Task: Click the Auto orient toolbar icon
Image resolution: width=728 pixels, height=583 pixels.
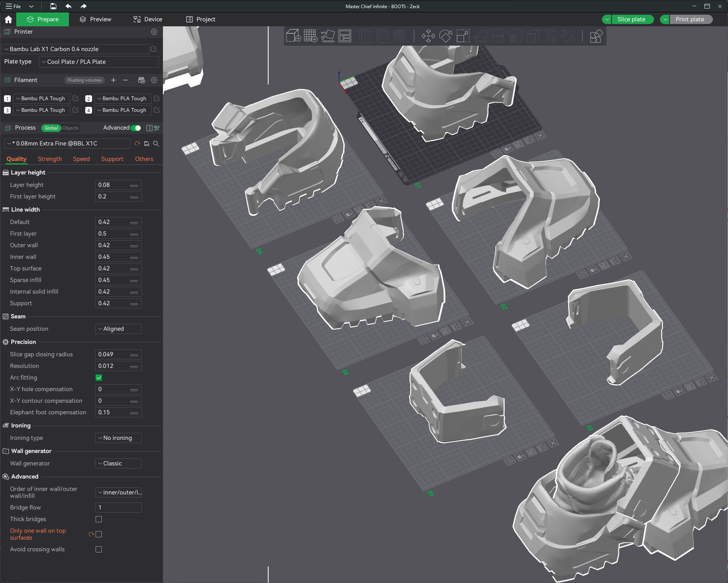Action: [x=327, y=36]
